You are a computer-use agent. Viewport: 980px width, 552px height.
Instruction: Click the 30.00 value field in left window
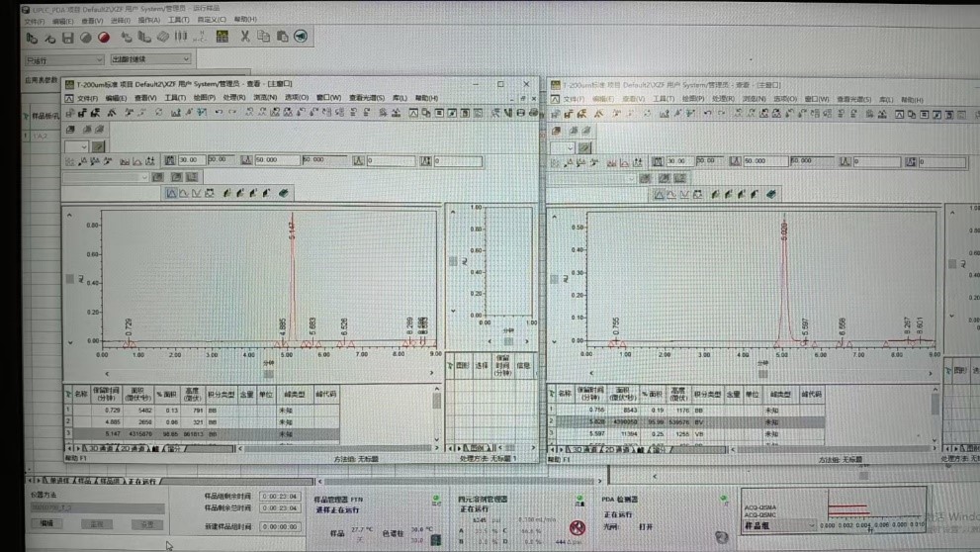click(x=191, y=160)
